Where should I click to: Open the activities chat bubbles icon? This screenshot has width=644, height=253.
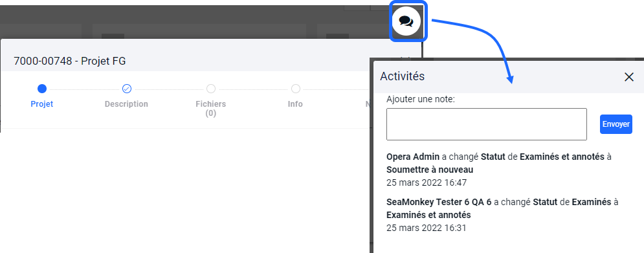click(406, 21)
